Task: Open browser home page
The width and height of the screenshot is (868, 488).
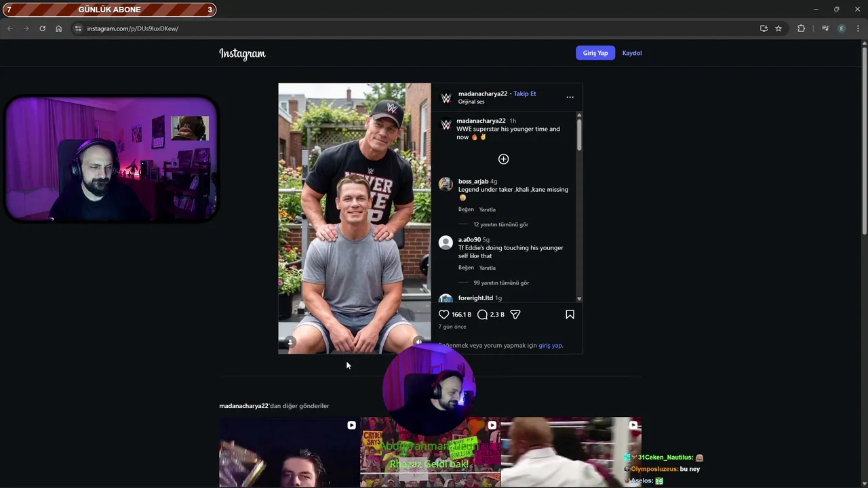Action: pos(58,28)
